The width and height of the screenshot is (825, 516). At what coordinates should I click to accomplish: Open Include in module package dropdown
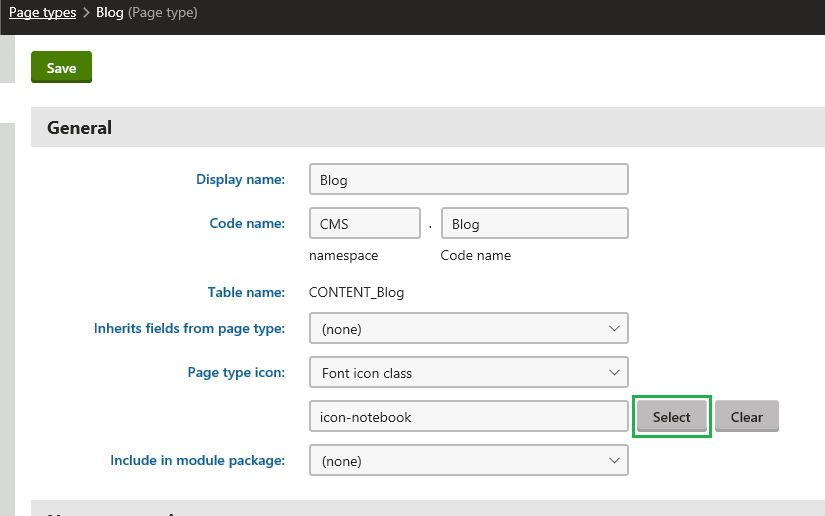[x=469, y=461]
